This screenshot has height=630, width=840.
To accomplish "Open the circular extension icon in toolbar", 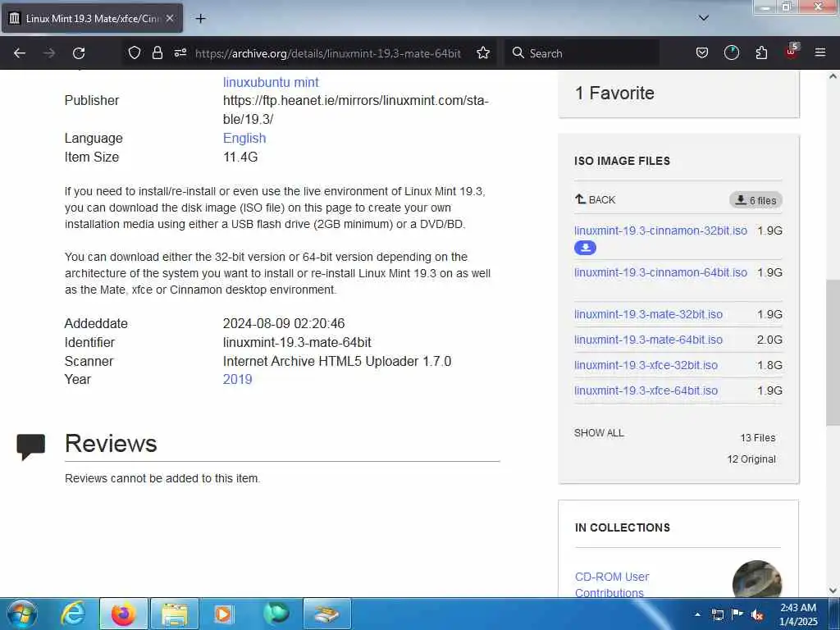I will (732, 52).
